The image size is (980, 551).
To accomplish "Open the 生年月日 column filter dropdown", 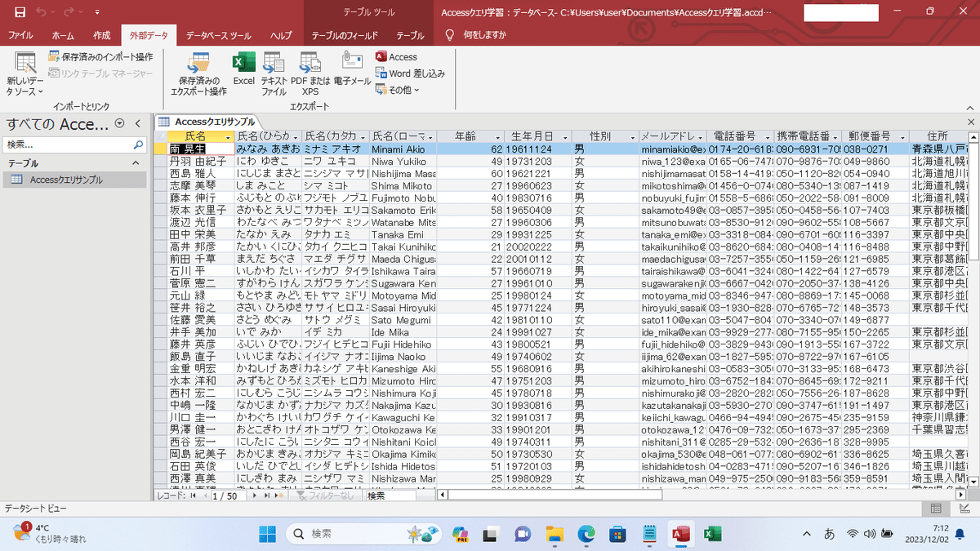I will point(565,136).
